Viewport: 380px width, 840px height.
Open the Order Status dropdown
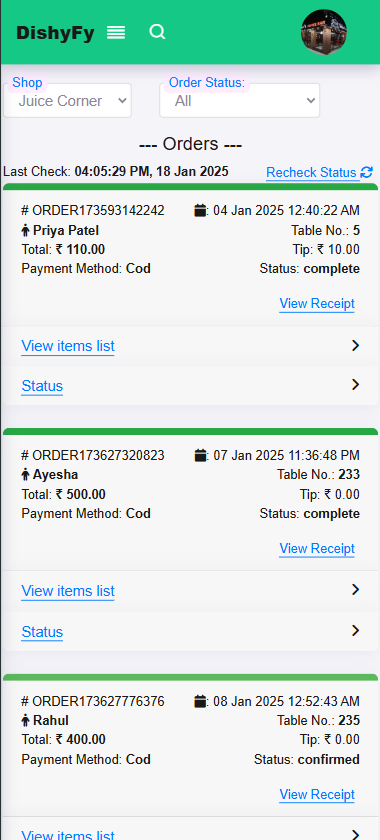tap(240, 100)
